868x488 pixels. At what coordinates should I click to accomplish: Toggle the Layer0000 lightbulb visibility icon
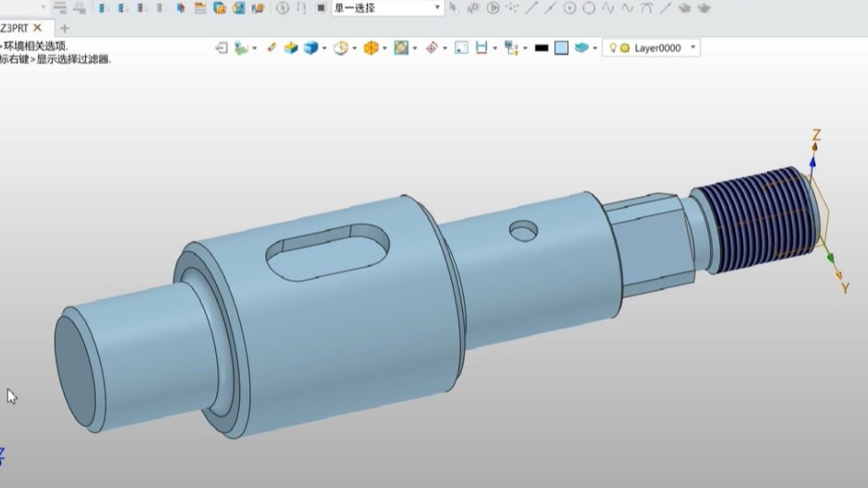613,48
